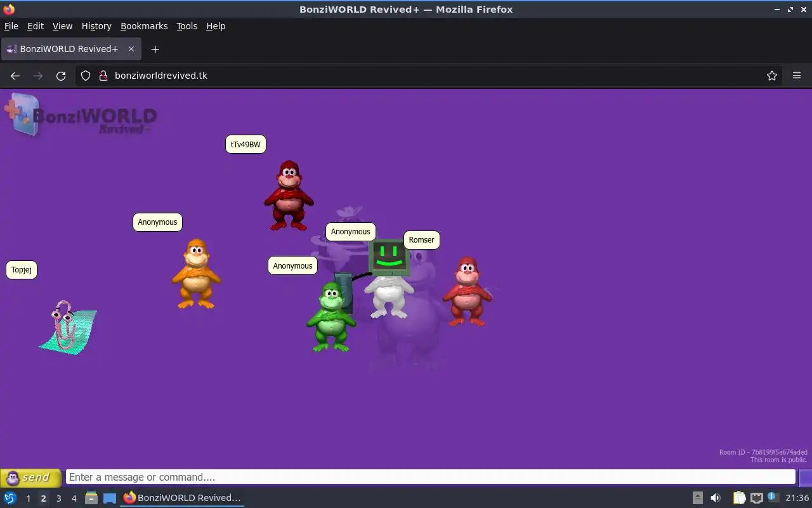
Task: Open a new tab with the plus button
Action: click(155, 49)
